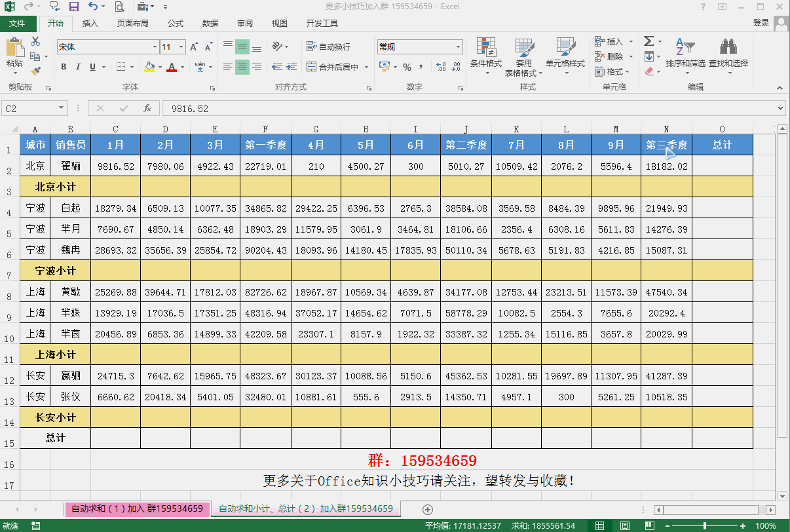Viewport: 790px width, 532px height.
Task: Click the 登录 sign-in link
Action: 761,22
